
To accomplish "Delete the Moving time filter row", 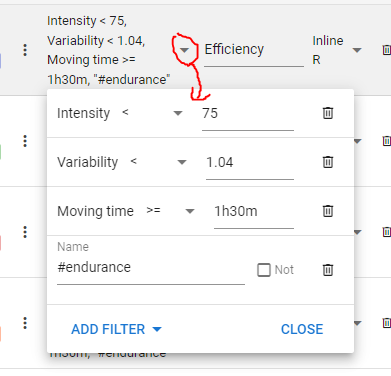I will tap(328, 211).
